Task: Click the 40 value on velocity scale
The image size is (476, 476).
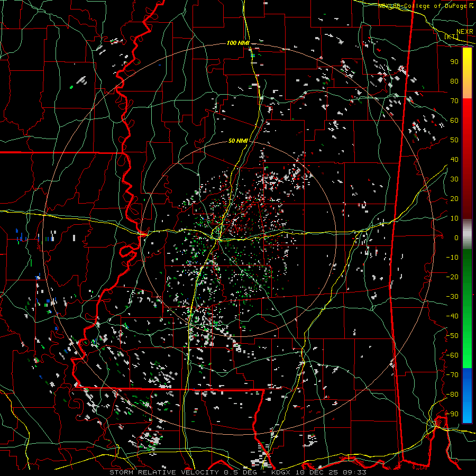Action: 454,159
